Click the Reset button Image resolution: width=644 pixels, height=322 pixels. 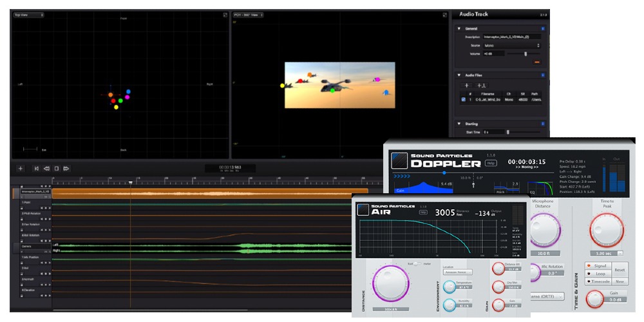618,270
